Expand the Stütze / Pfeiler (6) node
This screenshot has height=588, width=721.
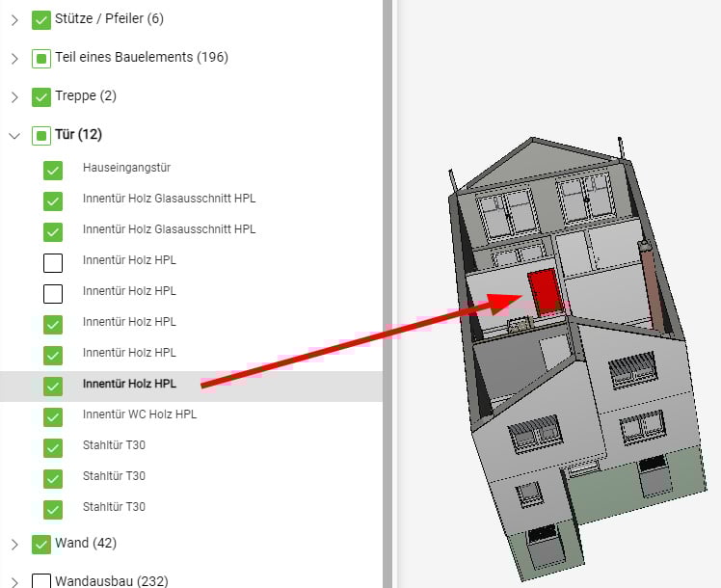pos(14,20)
